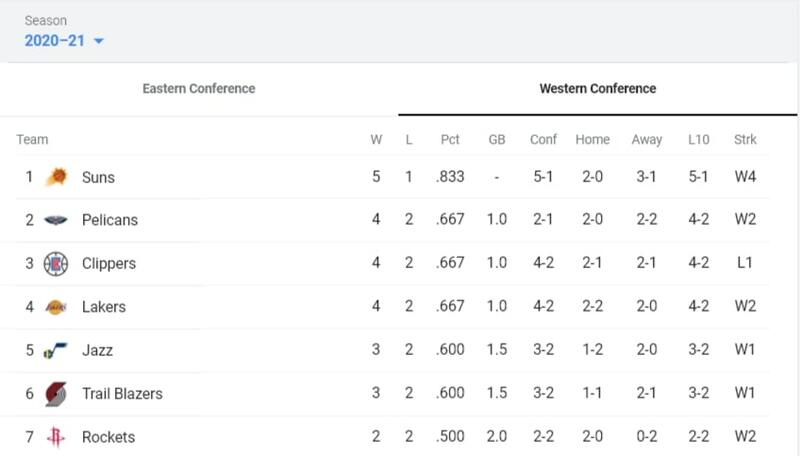Click the Lakers team name

(x=104, y=307)
